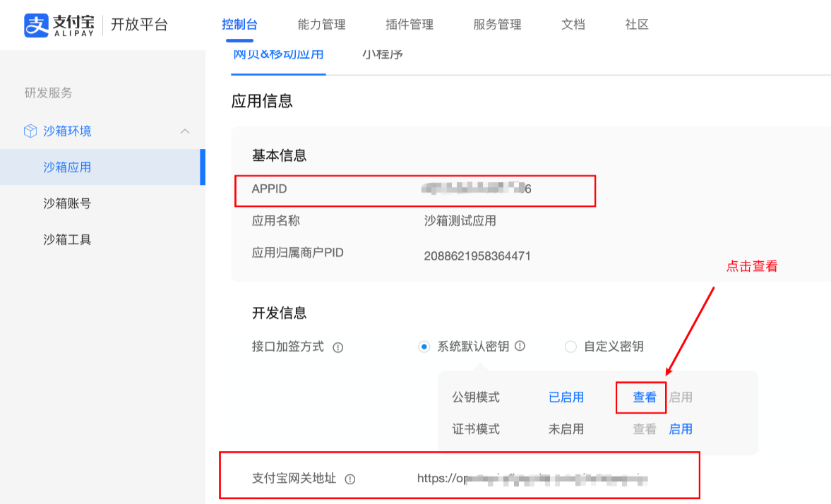
Task: Select 系统默认密钥 radio button
Action: tap(424, 347)
